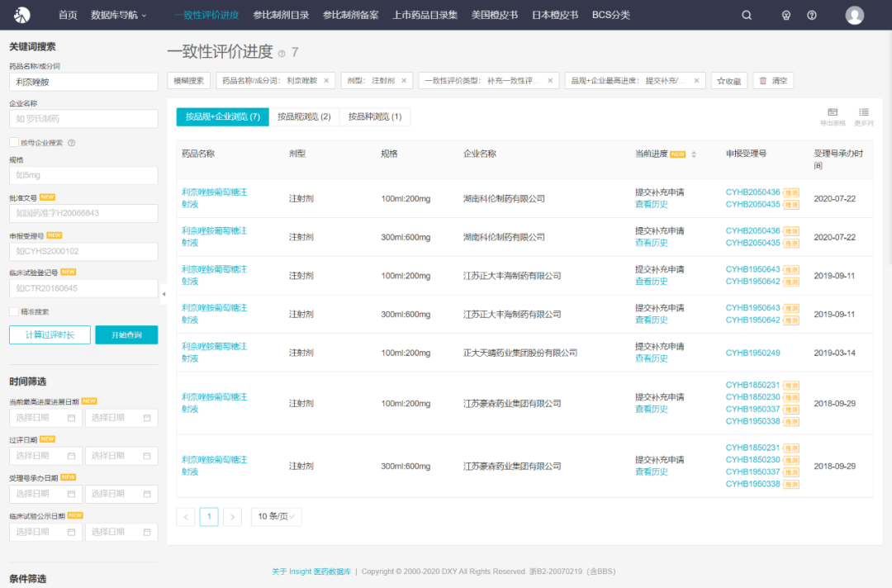Open the help question-mark icon in the top bar

coord(812,16)
